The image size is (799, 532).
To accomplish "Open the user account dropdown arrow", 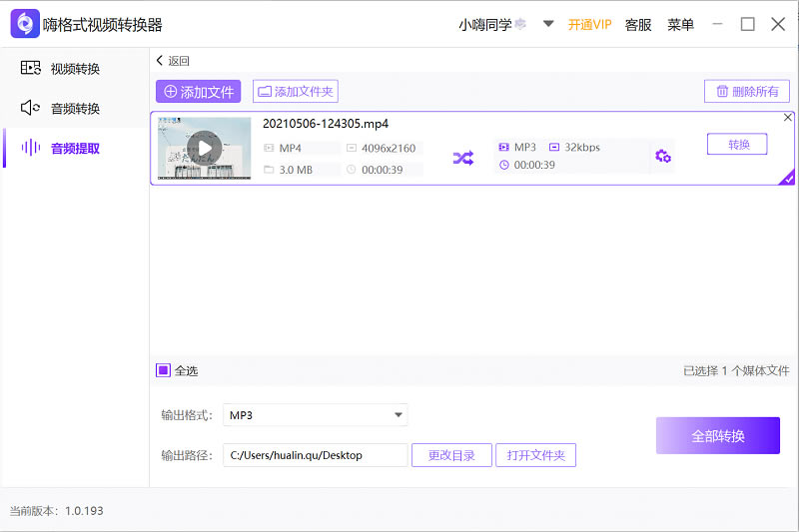I will pos(547,24).
